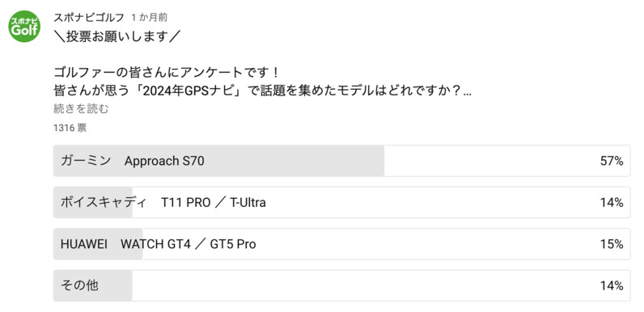Click the 1316 票 vote count

tap(70, 128)
